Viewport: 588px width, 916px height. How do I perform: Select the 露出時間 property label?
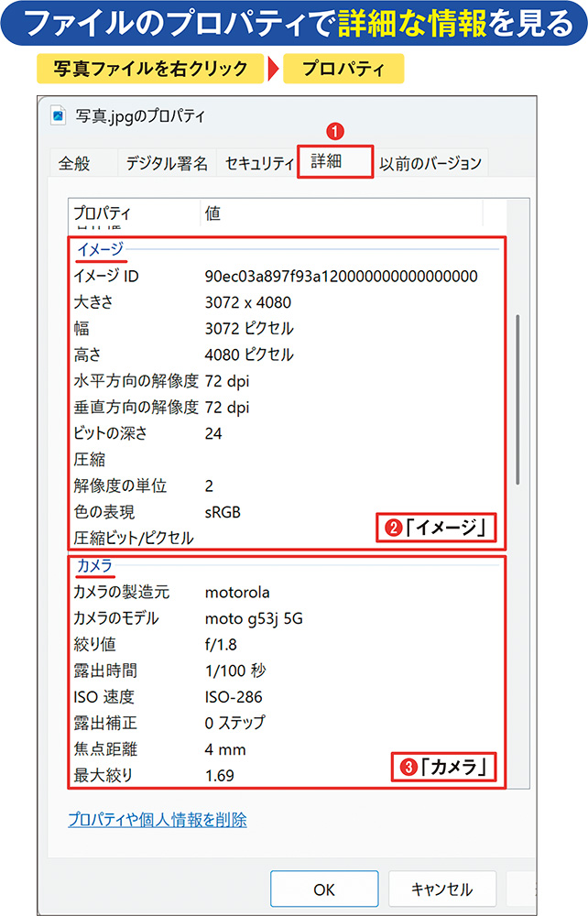click(105, 671)
